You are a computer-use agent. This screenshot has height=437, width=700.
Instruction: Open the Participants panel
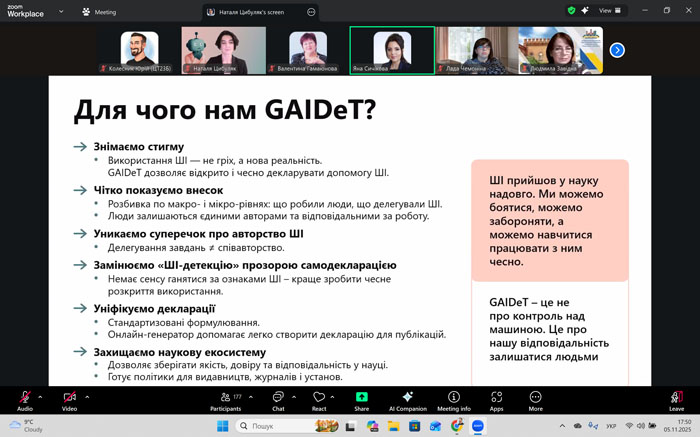[x=225, y=398]
